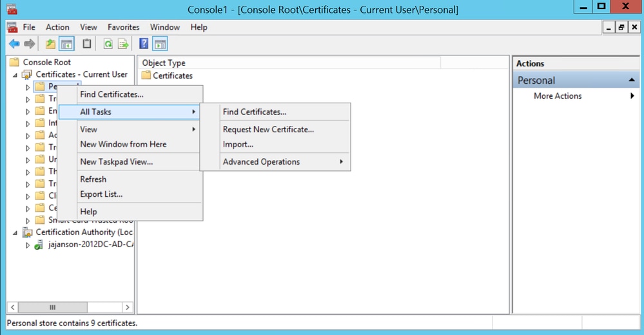
Task: Collapse the Certification Authority node
Action: (15, 232)
